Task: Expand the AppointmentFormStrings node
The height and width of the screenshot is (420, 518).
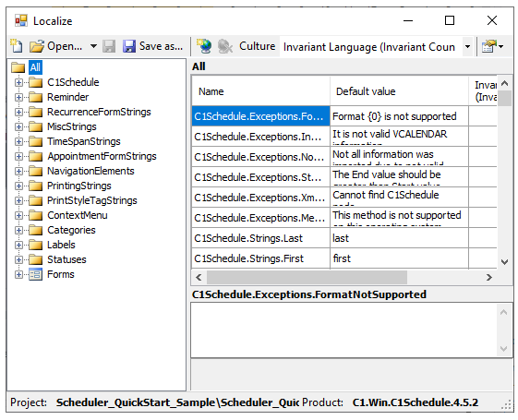Action: pyautogui.click(x=18, y=156)
